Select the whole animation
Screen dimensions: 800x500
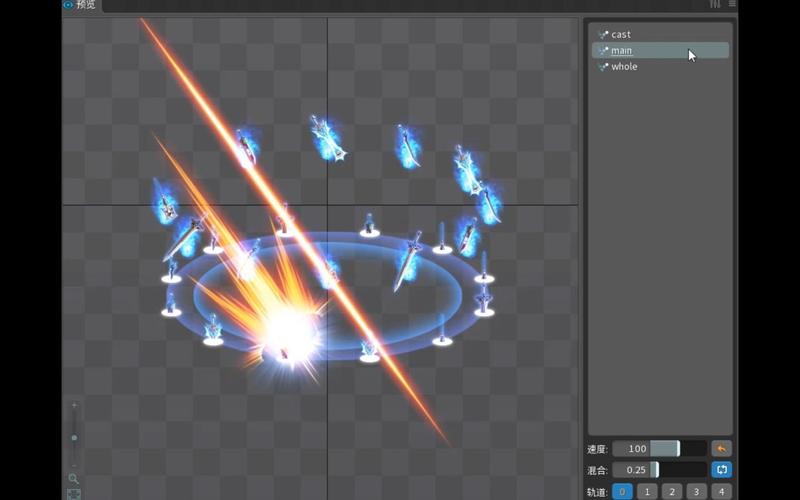click(624, 67)
